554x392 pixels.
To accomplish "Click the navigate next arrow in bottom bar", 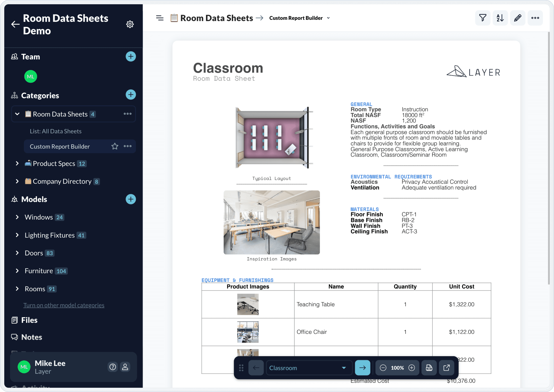I will (x=362, y=368).
